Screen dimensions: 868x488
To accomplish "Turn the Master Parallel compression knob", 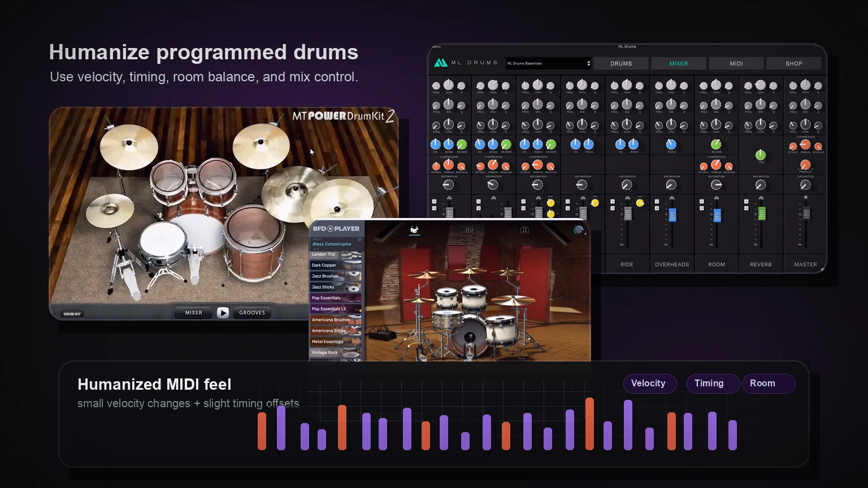I will 805,165.
